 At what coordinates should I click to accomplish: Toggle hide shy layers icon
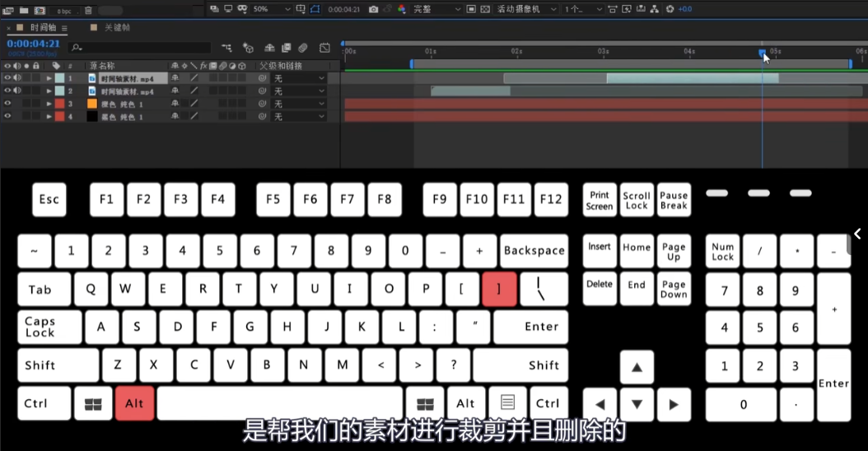[269, 48]
